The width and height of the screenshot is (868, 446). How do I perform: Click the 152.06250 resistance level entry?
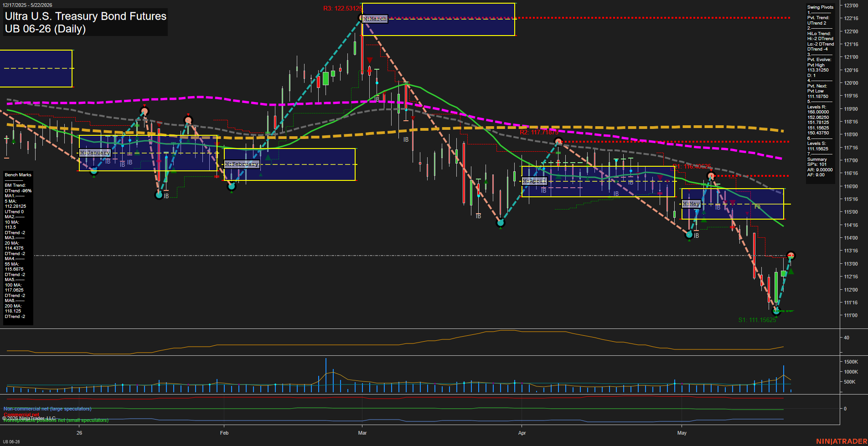(x=818, y=118)
